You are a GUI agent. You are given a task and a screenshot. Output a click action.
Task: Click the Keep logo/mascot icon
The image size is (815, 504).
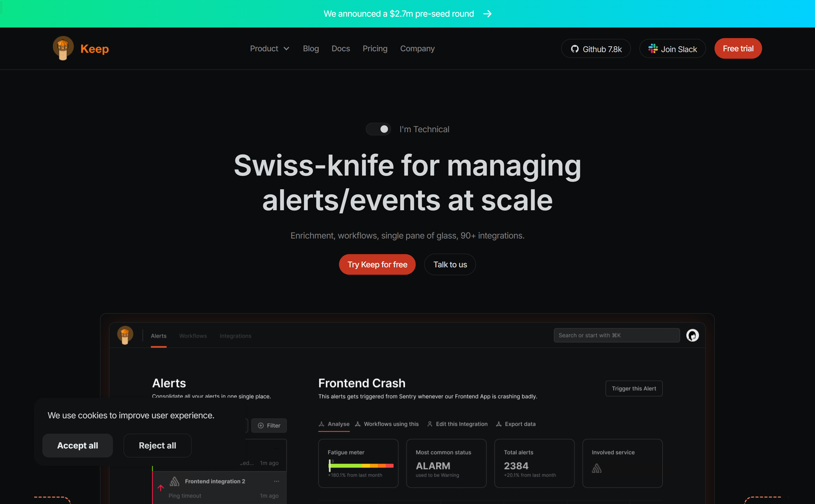pyautogui.click(x=63, y=48)
